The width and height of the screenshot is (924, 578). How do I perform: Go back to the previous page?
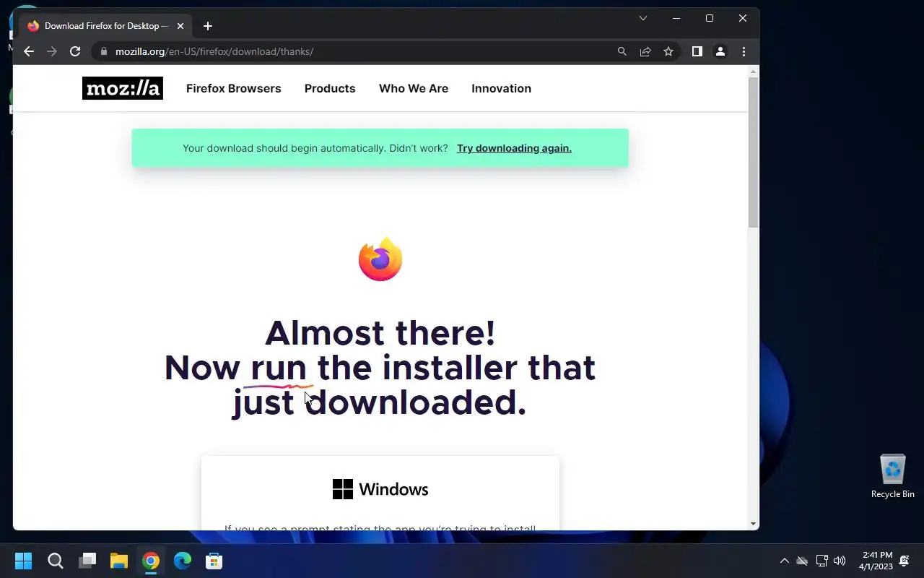pyautogui.click(x=29, y=51)
